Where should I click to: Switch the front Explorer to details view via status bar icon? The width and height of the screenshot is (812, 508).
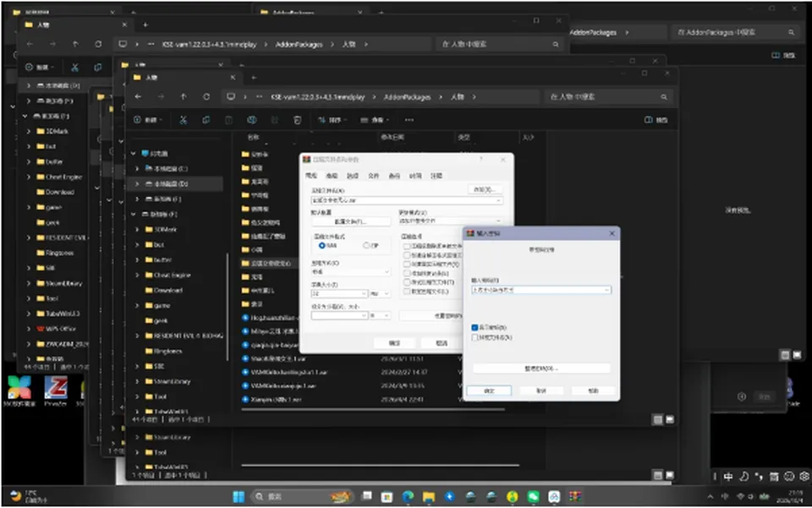pos(658,419)
